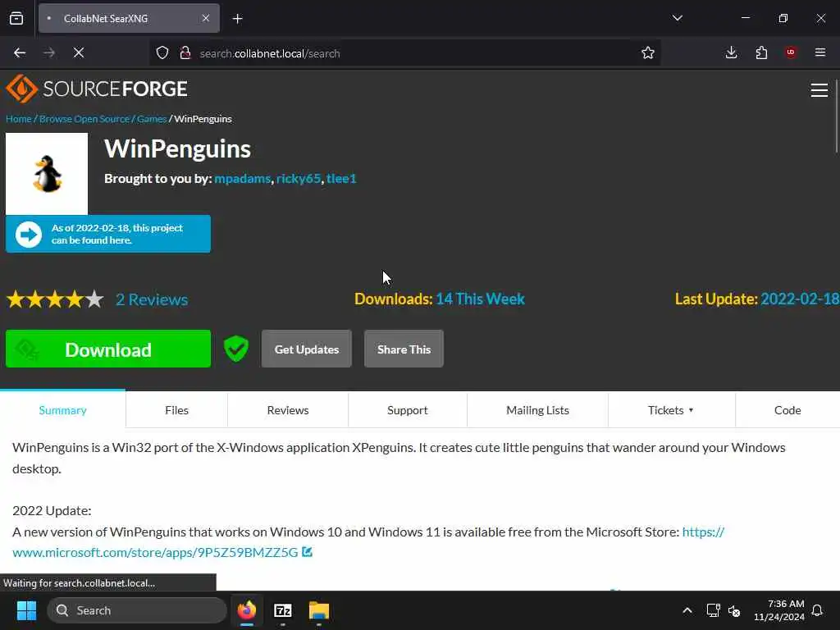Open the notifications bell icon
Screen dimensions: 840x630
click(818, 610)
